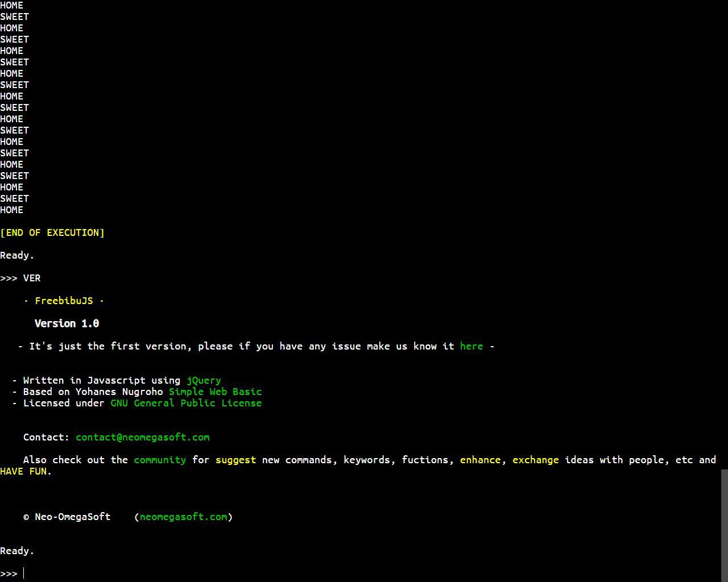The image size is (728, 582).
Task: Click the yellow word "enhance"
Action: (480, 460)
